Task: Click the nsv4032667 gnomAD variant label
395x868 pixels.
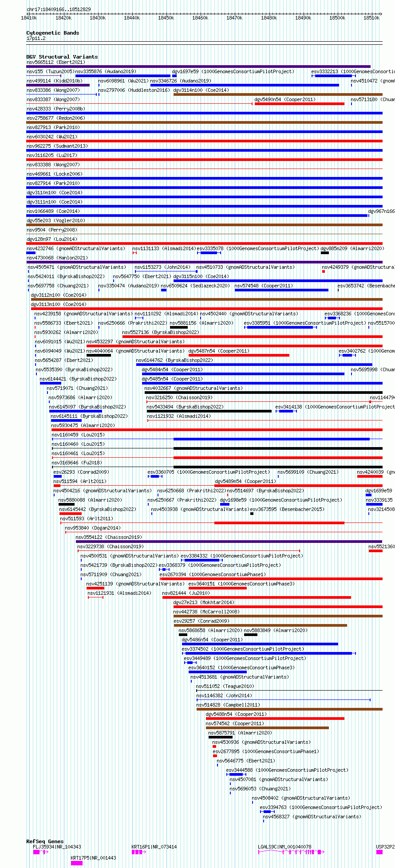Action: coord(194,388)
